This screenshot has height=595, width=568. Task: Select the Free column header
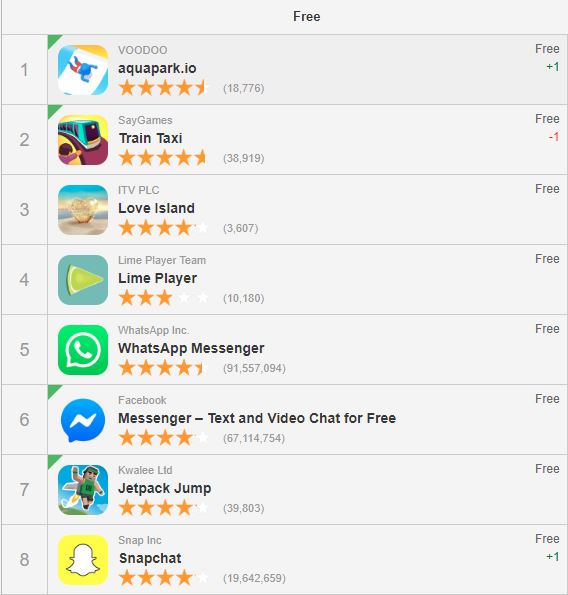307,16
